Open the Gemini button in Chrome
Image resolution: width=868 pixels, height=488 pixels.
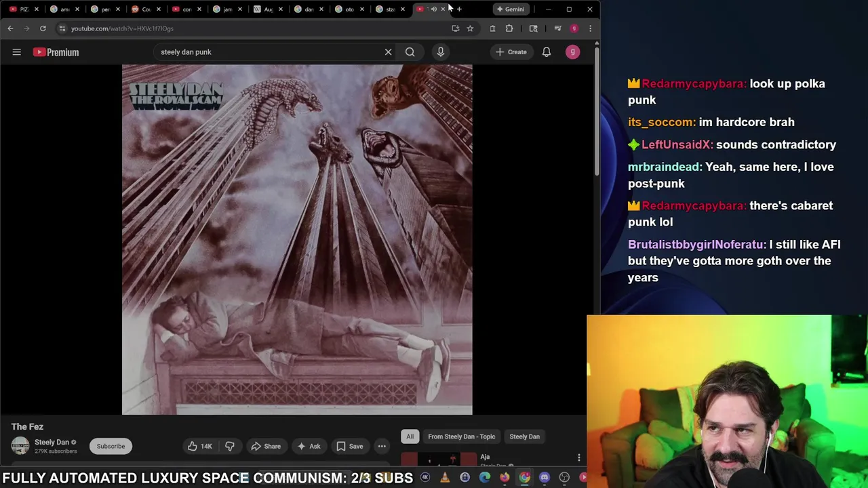511,9
